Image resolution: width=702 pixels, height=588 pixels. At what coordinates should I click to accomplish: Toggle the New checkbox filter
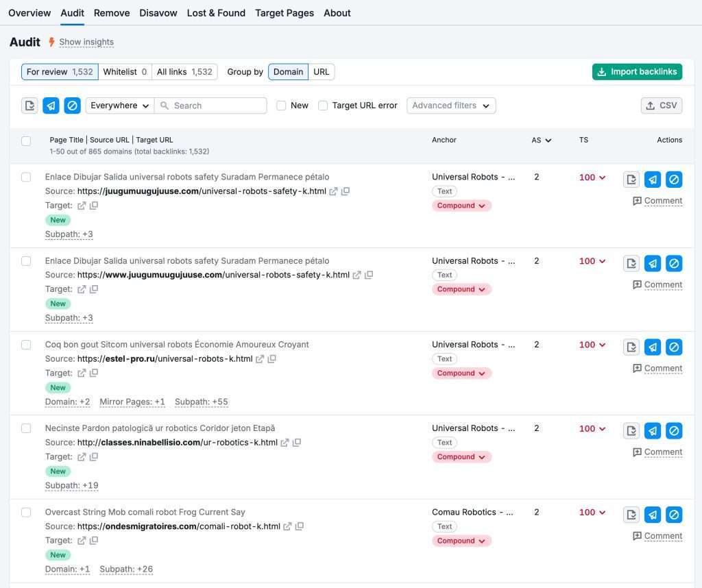(x=281, y=106)
